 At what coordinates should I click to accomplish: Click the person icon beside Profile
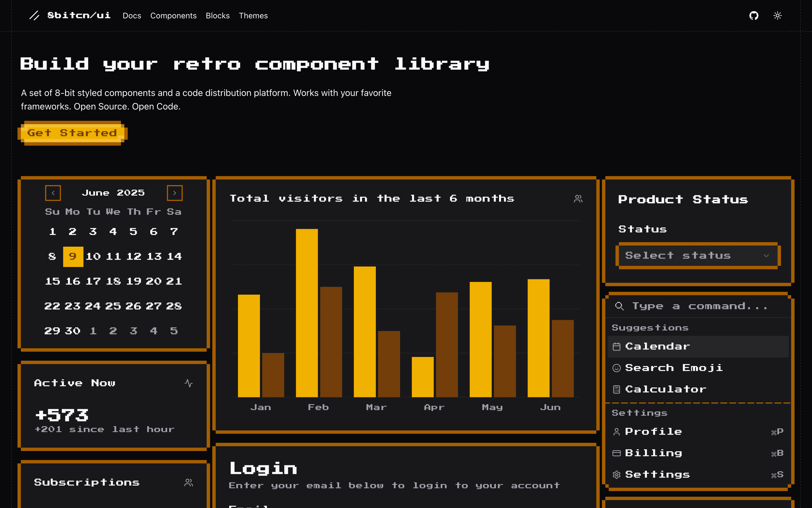(616, 432)
